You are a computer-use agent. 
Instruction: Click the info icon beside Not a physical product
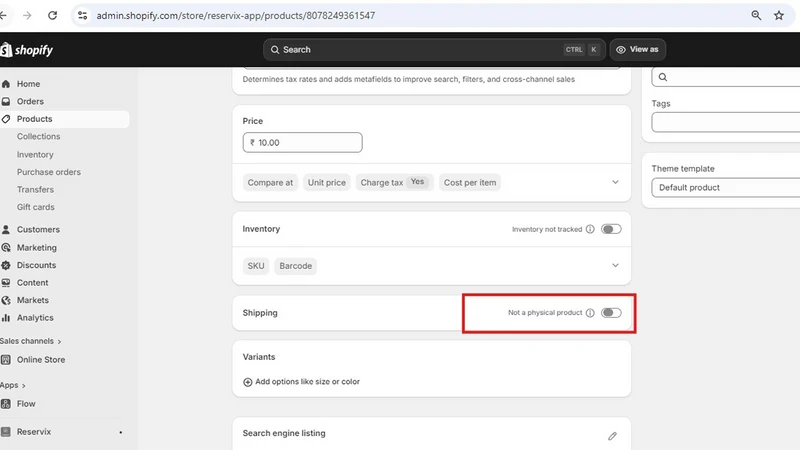click(590, 313)
